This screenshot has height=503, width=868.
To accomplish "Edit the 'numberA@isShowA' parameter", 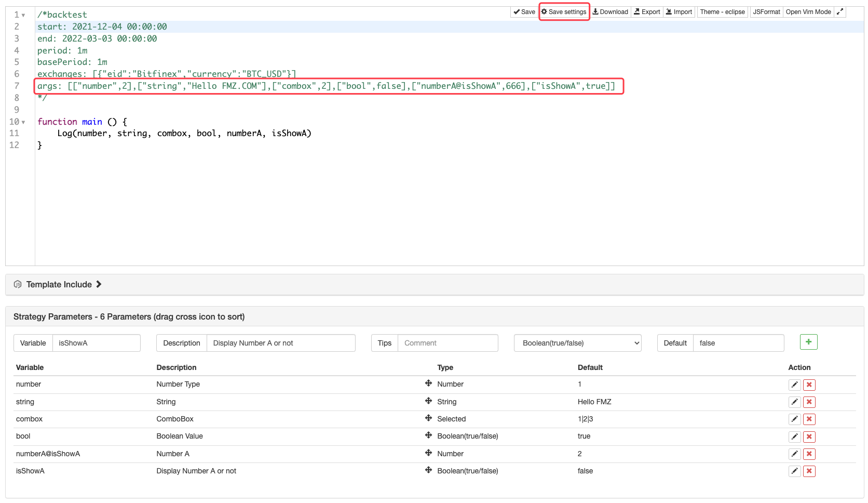I will click(x=794, y=454).
